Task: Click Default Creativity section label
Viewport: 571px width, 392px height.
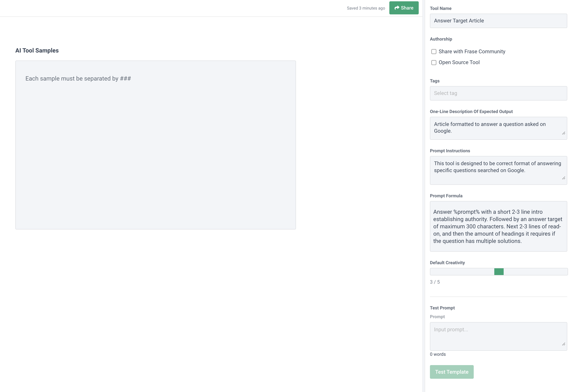Action: tap(447, 263)
